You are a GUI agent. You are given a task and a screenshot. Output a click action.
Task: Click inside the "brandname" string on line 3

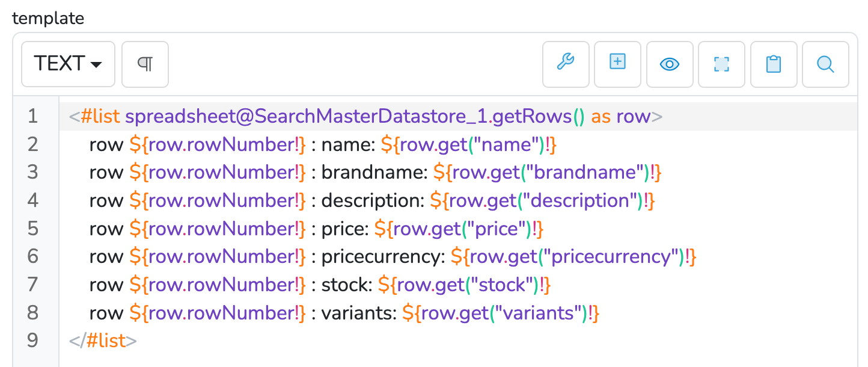pos(584,173)
